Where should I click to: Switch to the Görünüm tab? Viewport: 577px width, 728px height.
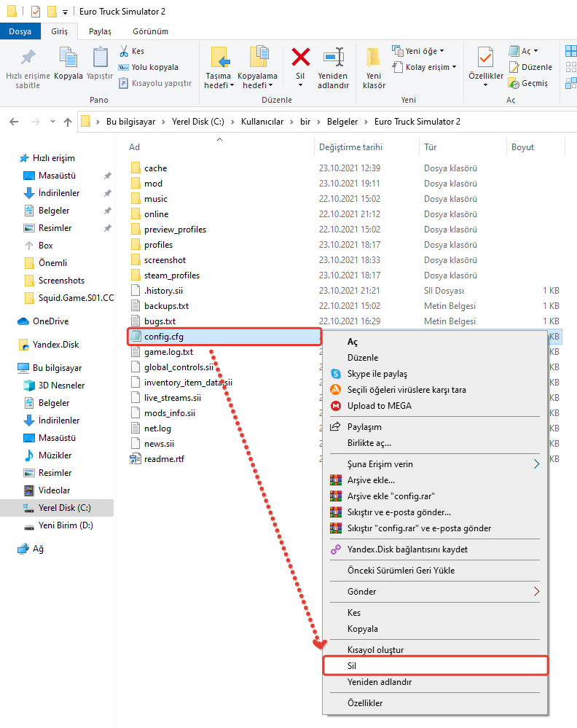(150, 31)
